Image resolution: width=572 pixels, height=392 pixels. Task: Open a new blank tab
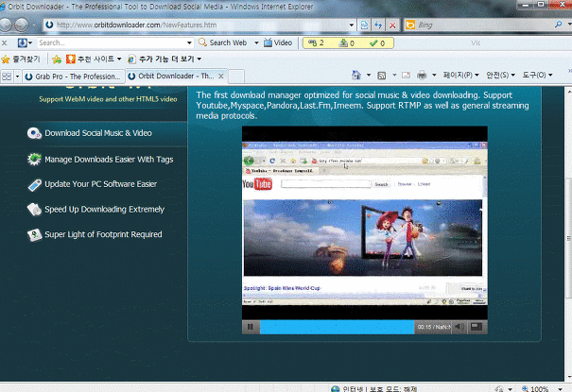pos(236,77)
